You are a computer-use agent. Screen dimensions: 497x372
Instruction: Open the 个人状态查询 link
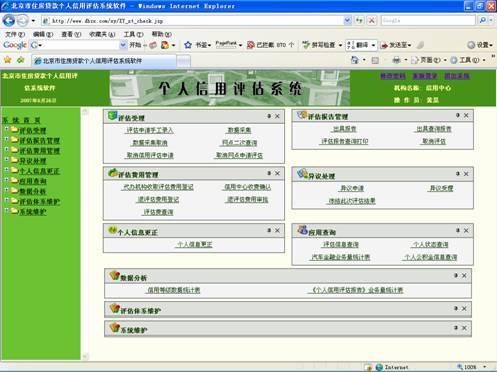pyautogui.click(x=430, y=245)
